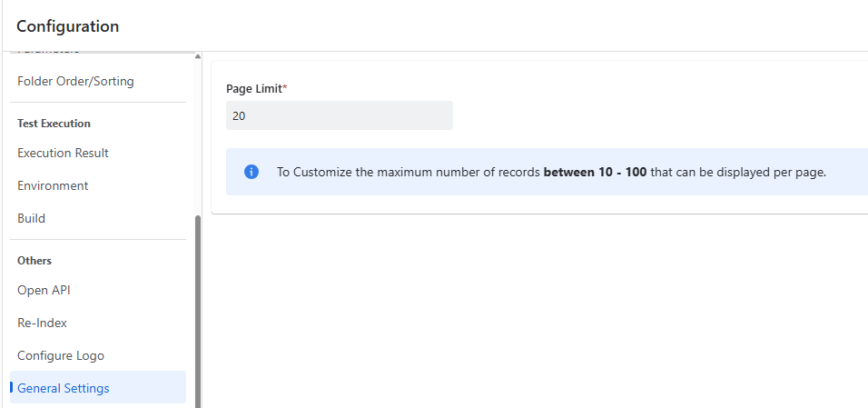
Task: Click the red required asterisk by Page Limit
Action: click(x=285, y=87)
